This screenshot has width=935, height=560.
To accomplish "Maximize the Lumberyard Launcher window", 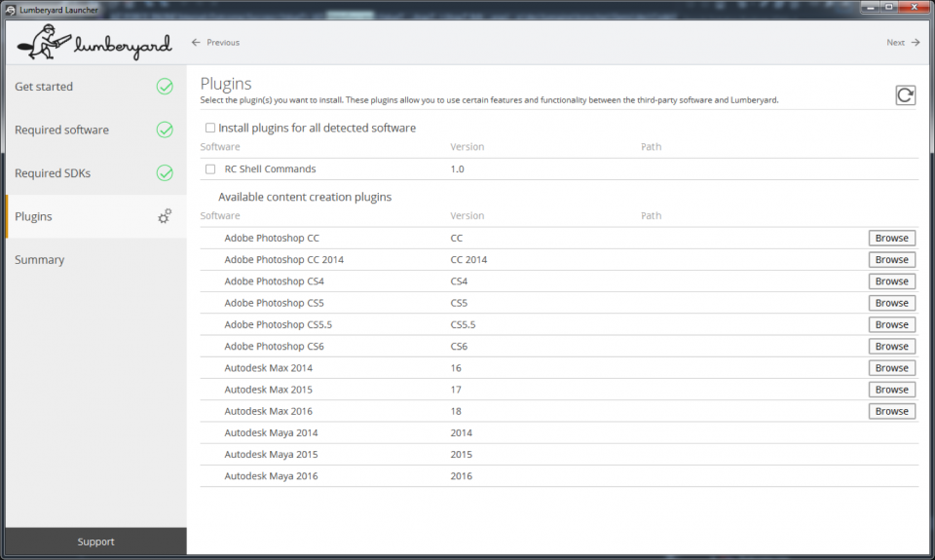I will pos(888,7).
